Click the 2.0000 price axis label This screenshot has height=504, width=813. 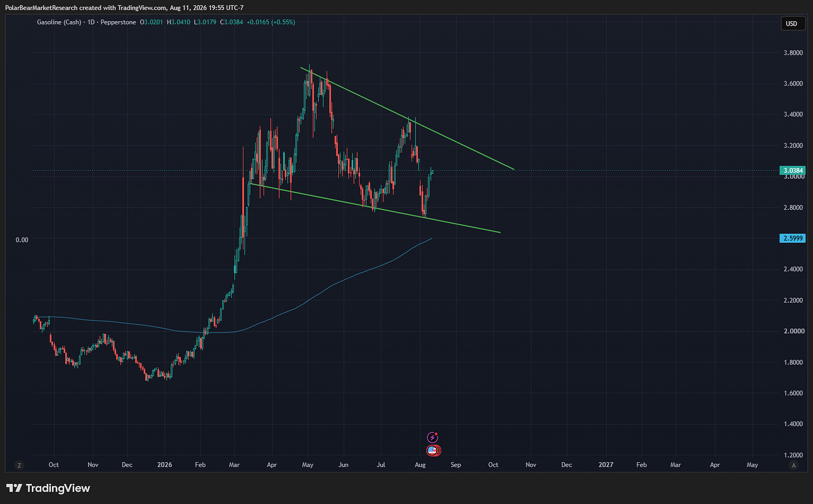pyautogui.click(x=793, y=331)
